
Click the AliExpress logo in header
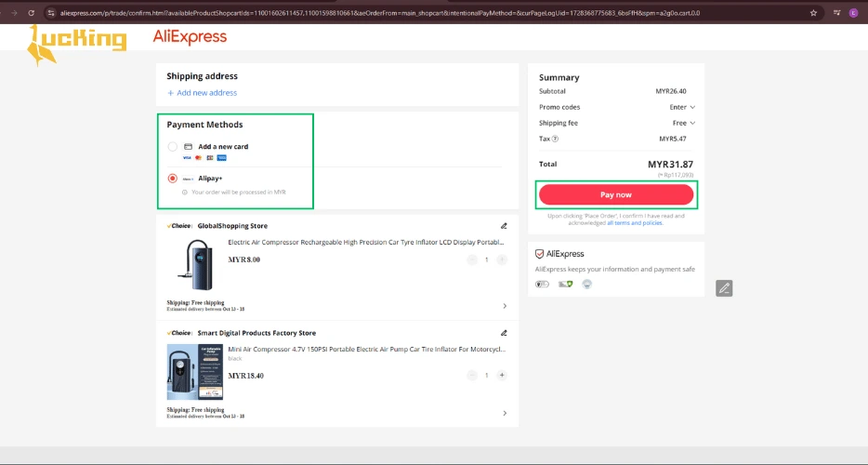[x=190, y=37]
